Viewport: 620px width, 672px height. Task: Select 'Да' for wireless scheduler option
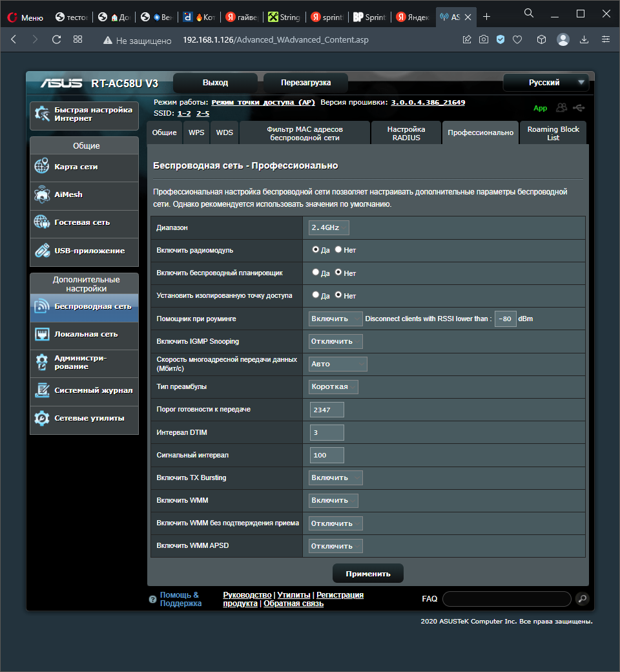(x=316, y=273)
